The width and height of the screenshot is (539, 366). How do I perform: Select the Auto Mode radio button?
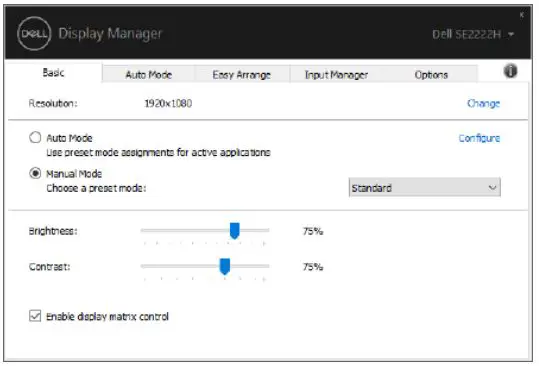coord(35,137)
